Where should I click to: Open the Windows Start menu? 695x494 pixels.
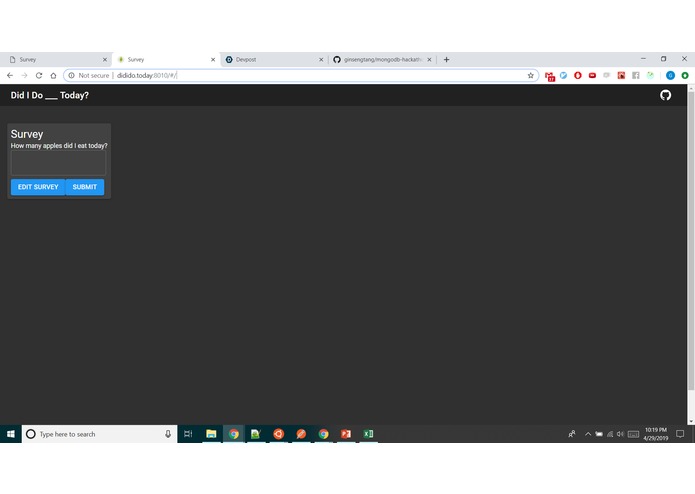[x=11, y=434]
